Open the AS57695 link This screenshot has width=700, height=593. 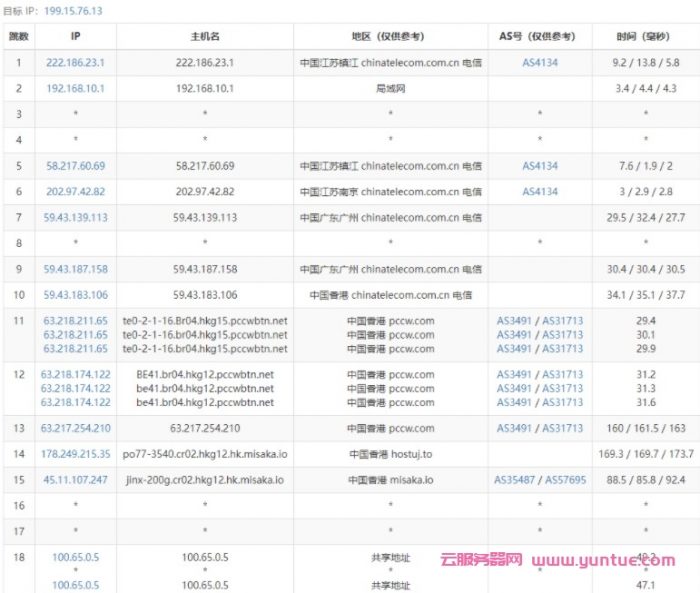(x=563, y=480)
